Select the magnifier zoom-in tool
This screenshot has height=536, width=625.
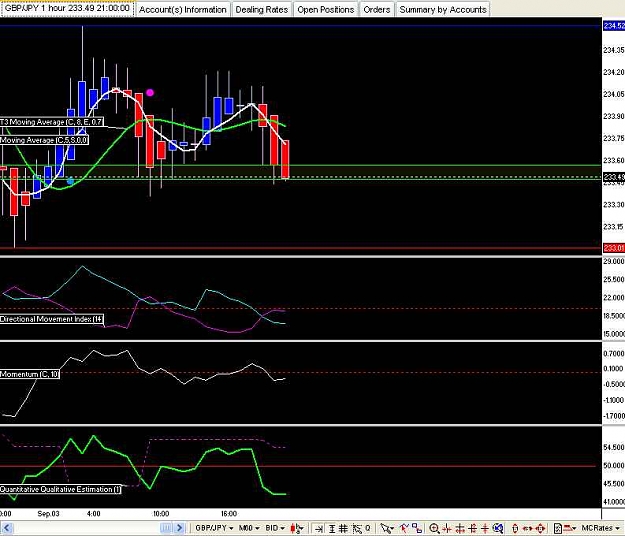click(x=434, y=528)
